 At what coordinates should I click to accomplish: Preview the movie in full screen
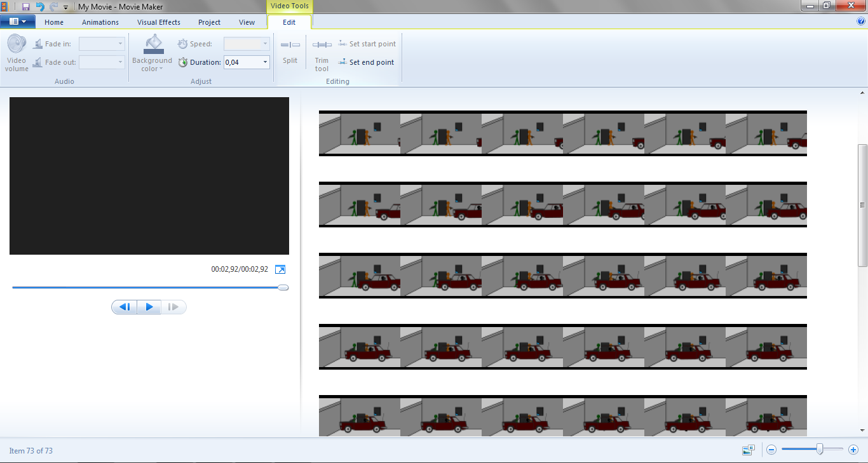point(280,270)
